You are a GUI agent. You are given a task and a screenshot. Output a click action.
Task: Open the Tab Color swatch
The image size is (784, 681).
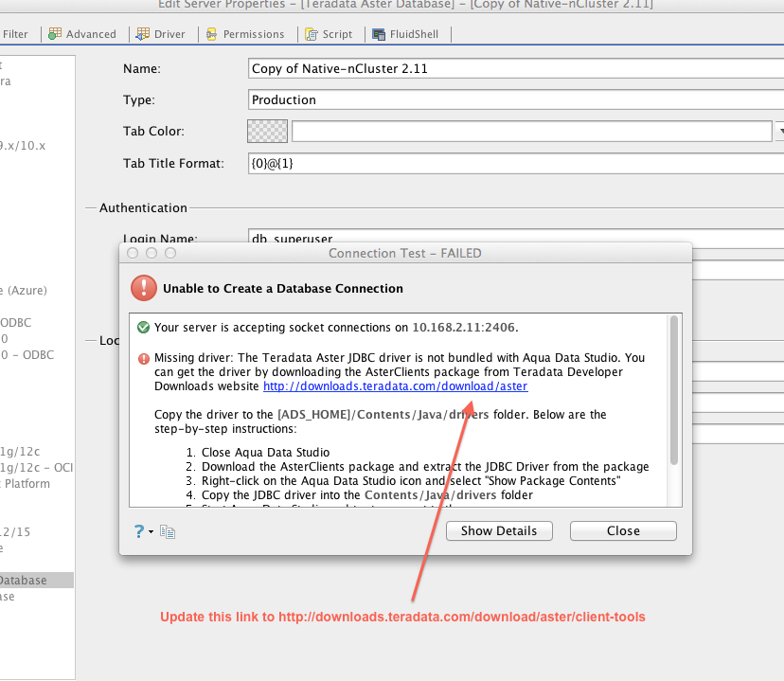pyautogui.click(x=268, y=131)
